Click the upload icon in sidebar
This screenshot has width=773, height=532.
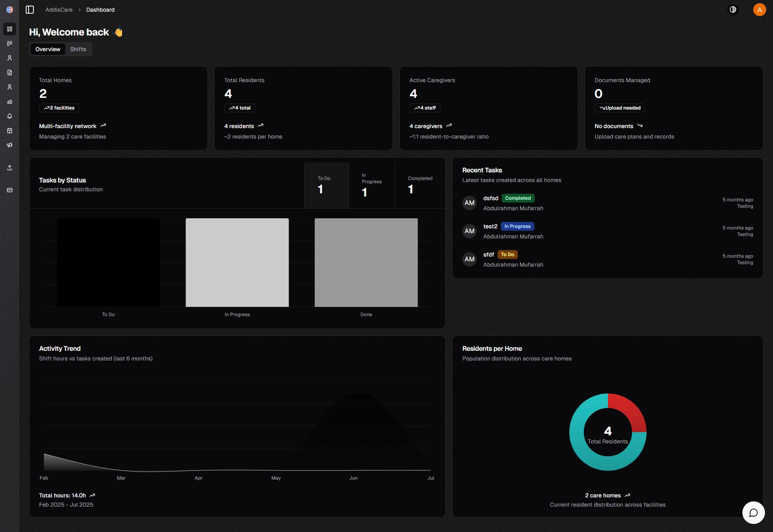pos(10,168)
